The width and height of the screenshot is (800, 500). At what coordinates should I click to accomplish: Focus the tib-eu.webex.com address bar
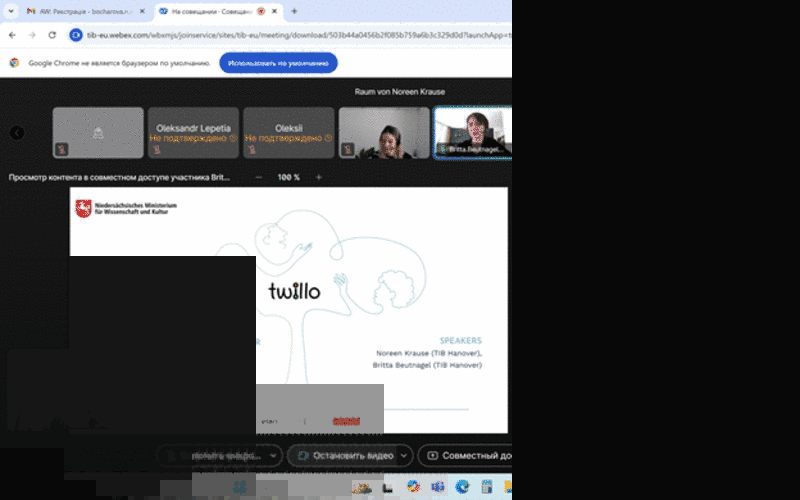[298, 35]
